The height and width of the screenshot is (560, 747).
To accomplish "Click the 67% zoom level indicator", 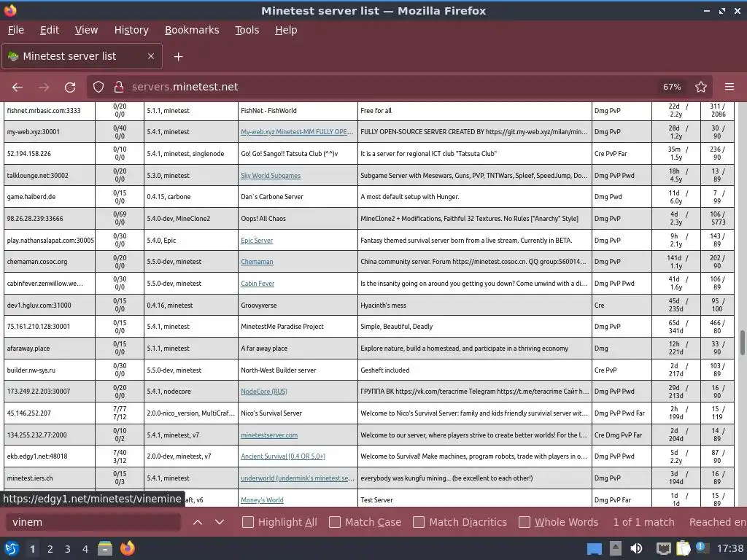I will (x=672, y=87).
